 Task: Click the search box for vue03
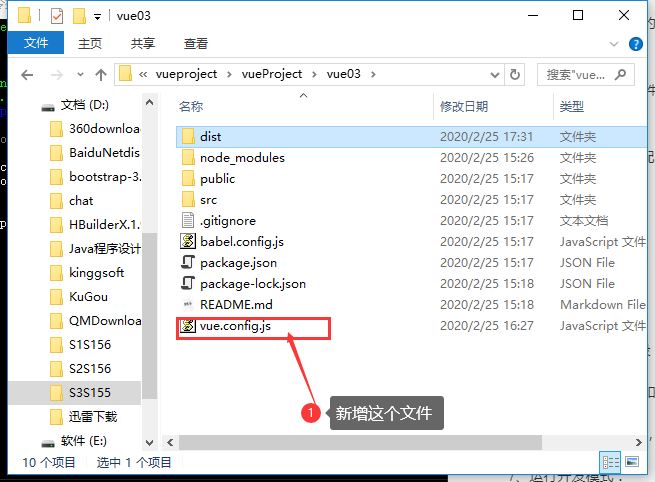[586, 75]
